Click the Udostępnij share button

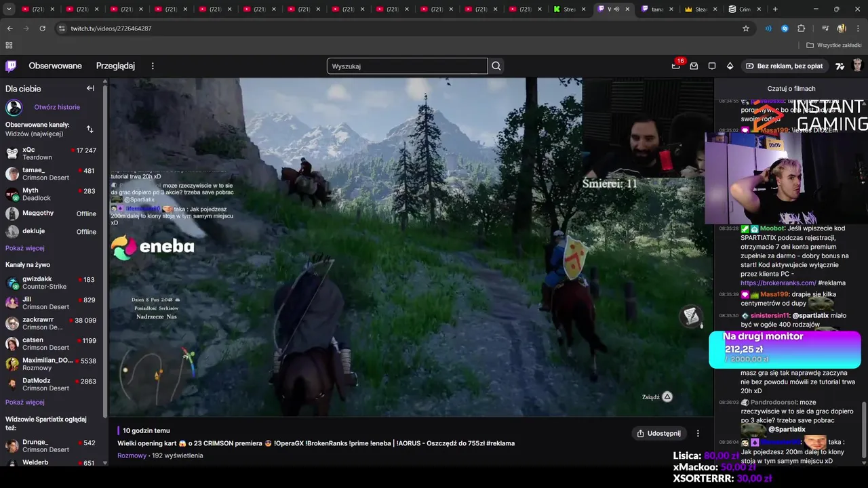pyautogui.click(x=658, y=433)
